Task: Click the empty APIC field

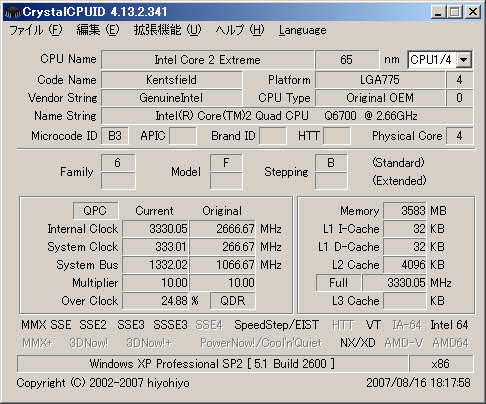Action: click(x=183, y=136)
